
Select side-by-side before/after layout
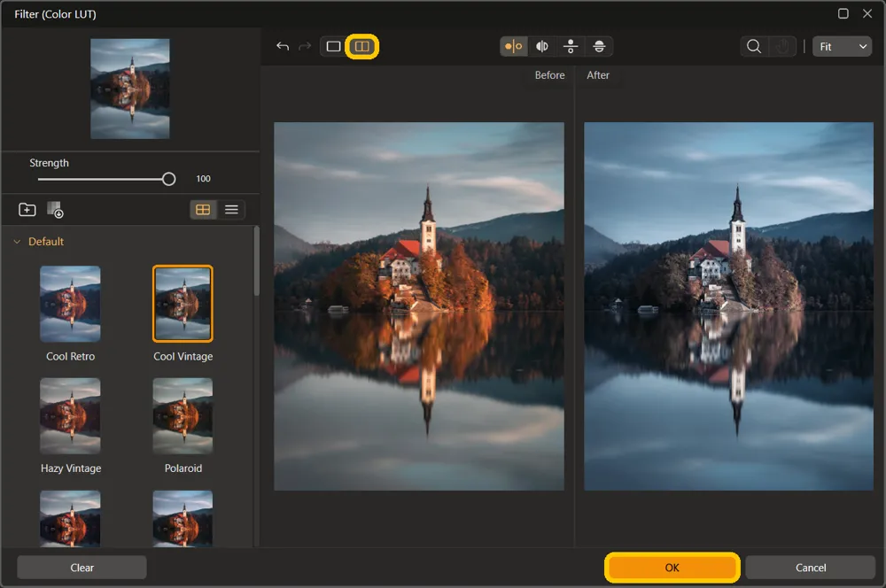pos(514,46)
